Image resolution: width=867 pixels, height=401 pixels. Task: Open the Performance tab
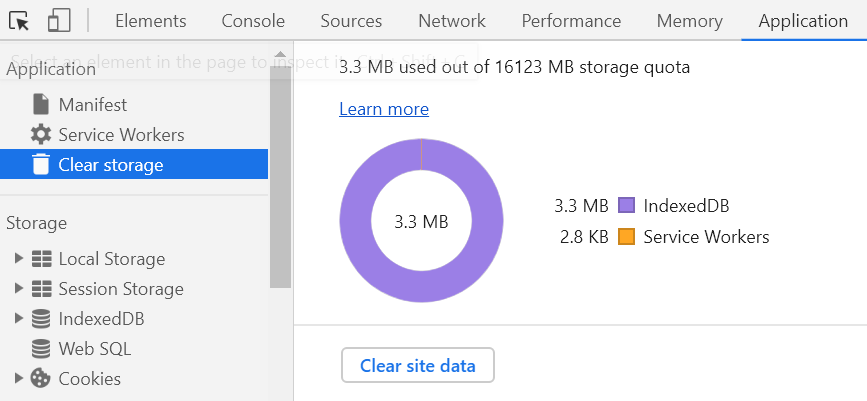[571, 21]
